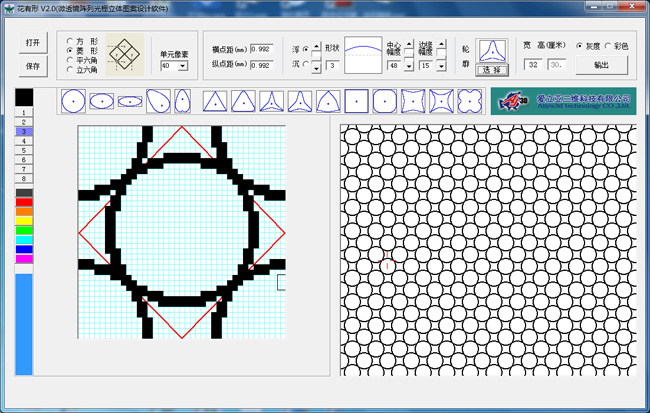Select the wide flat ellipse shape icon
The width and height of the screenshot is (650, 413).
(x=129, y=101)
